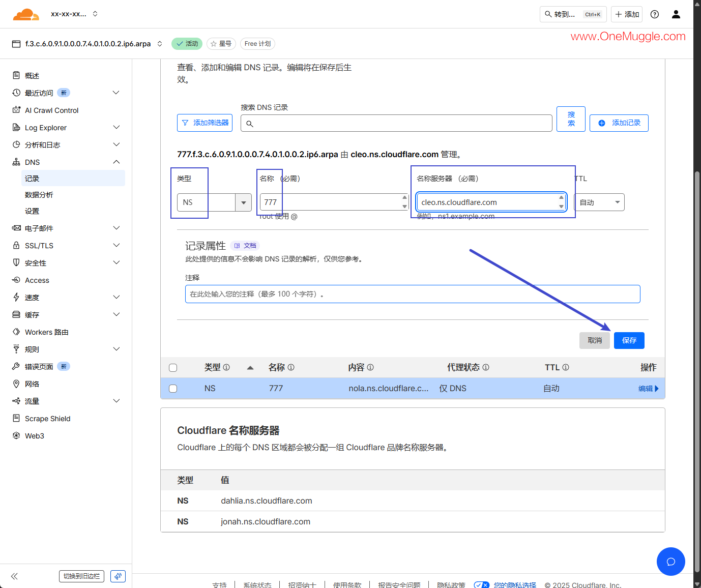Viewport: 701px width, 588px height.
Task: Click the info icon next to TTL column
Action: tap(566, 367)
